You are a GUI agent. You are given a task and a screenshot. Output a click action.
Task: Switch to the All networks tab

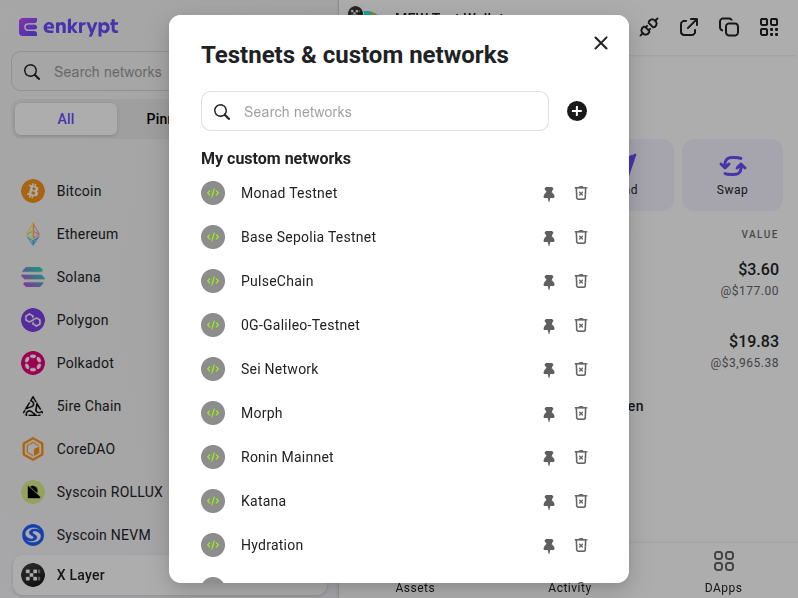pyautogui.click(x=66, y=119)
